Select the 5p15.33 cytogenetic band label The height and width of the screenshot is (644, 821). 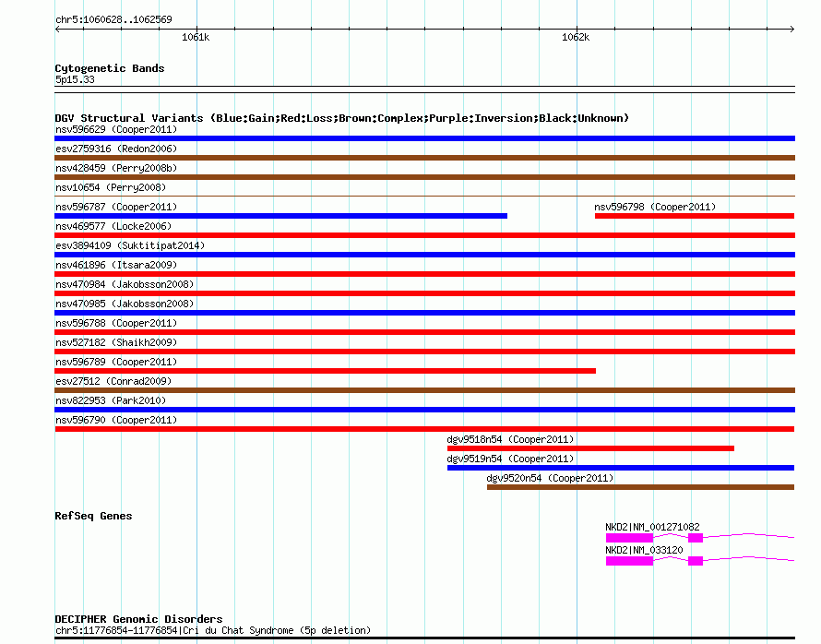75,79
